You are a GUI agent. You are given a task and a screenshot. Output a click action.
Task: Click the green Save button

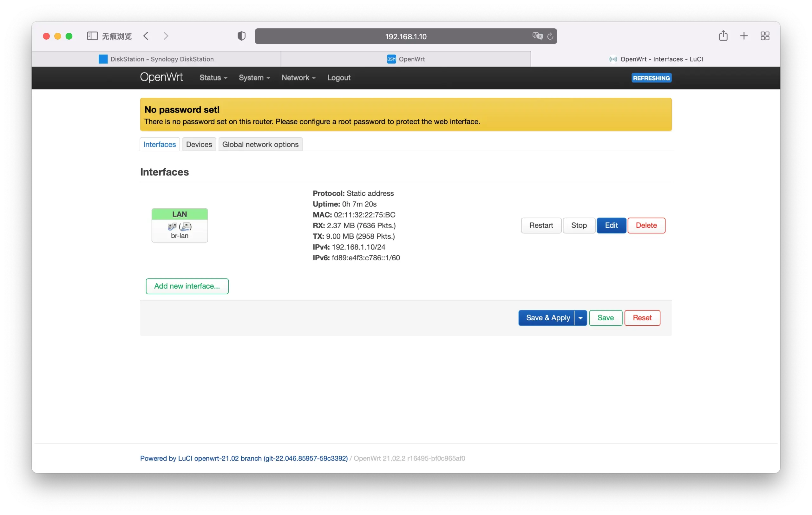click(x=605, y=318)
